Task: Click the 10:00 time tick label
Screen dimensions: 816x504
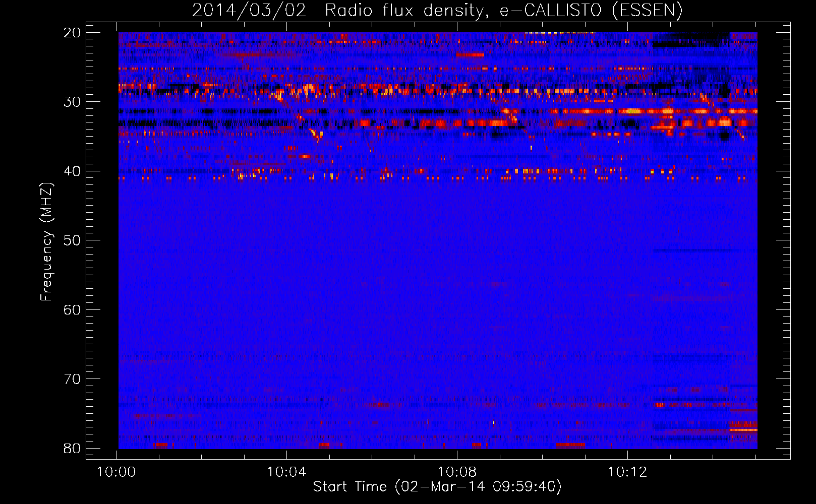Action: (x=116, y=472)
